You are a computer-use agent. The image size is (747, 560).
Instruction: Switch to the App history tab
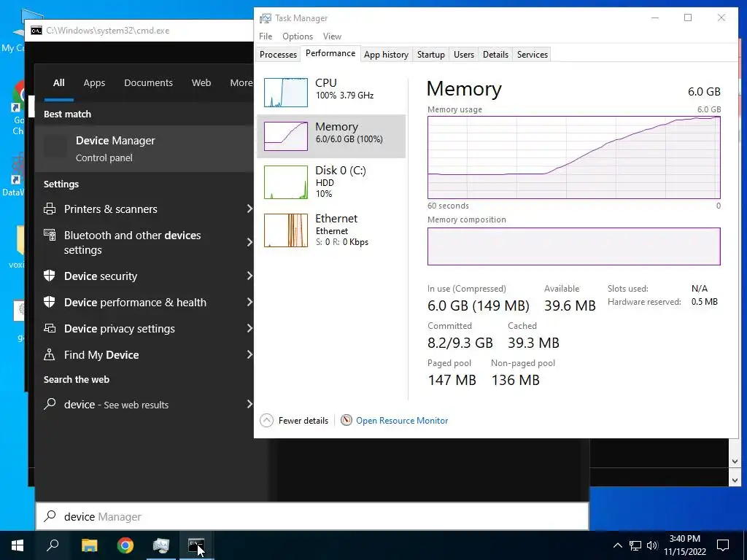[x=386, y=54]
